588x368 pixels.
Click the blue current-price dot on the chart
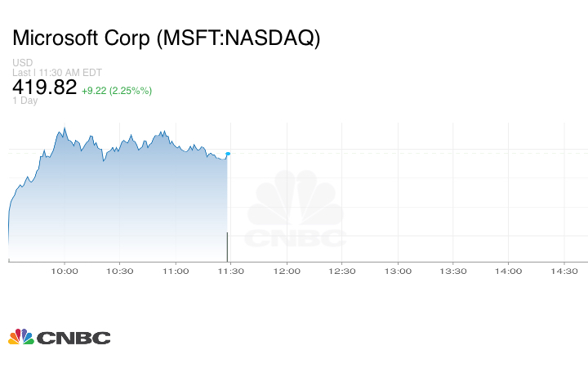[x=228, y=154]
